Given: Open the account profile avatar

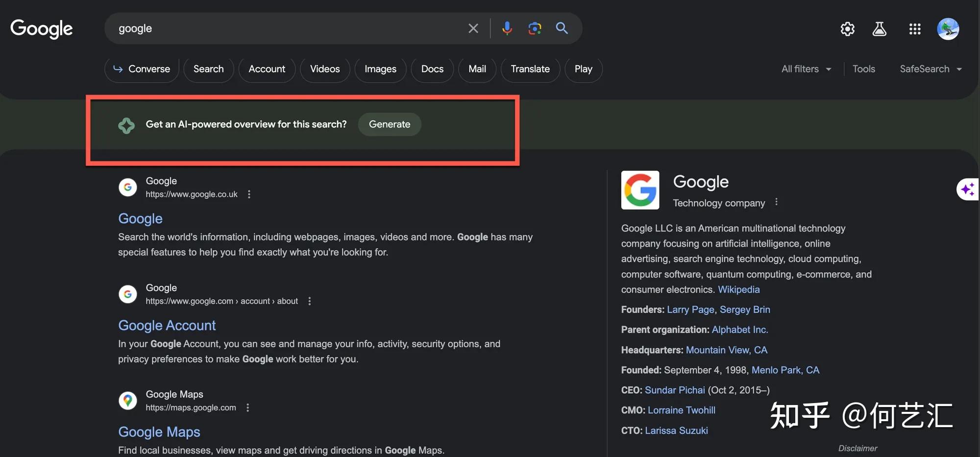Looking at the screenshot, I should point(948,29).
